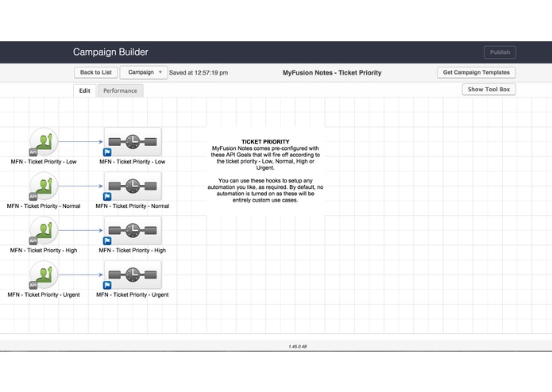Switch to the Performance tab
This screenshot has height=392, width=552.
[120, 90]
